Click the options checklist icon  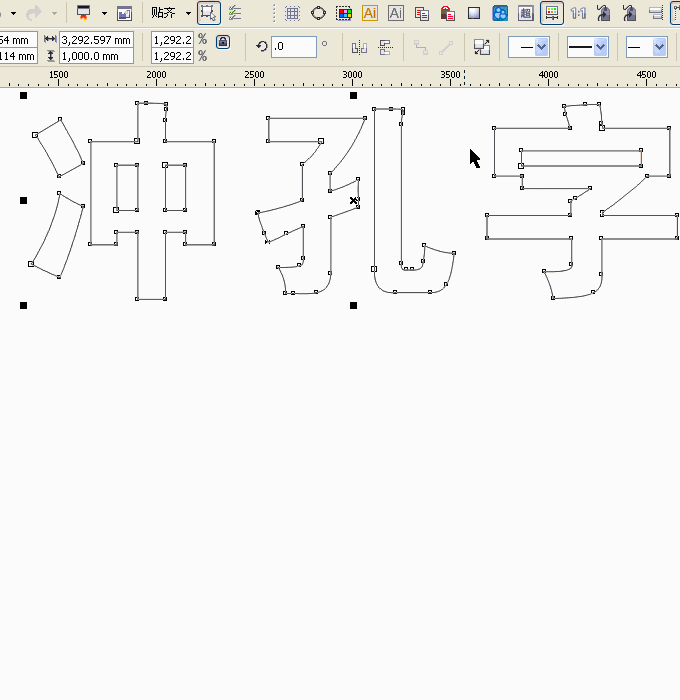(x=235, y=13)
